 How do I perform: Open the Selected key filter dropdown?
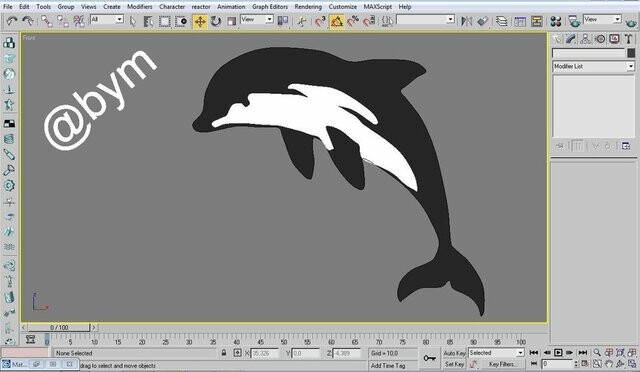496,353
